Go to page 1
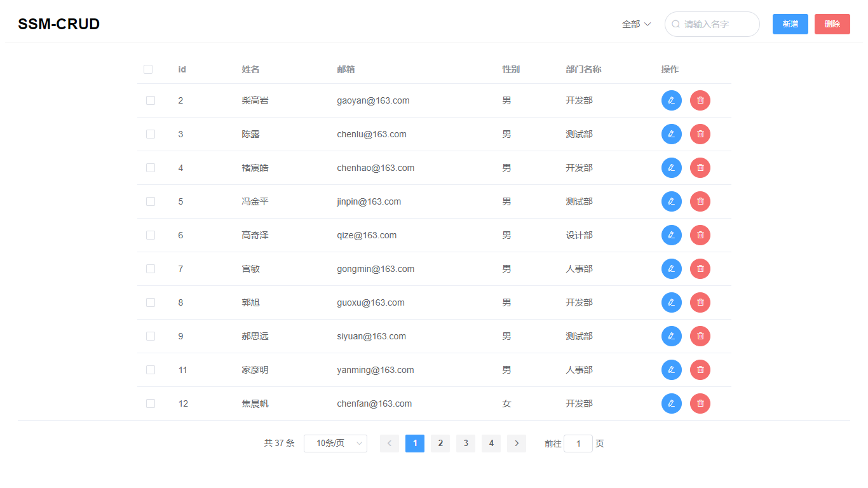Image resolution: width=868 pixels, height=488 pixels. [x=415, y=444]
